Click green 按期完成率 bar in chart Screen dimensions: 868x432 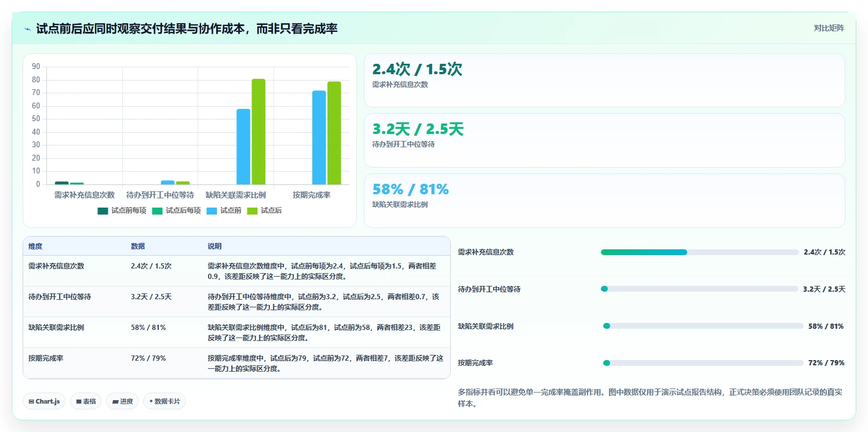pos(334,133)
